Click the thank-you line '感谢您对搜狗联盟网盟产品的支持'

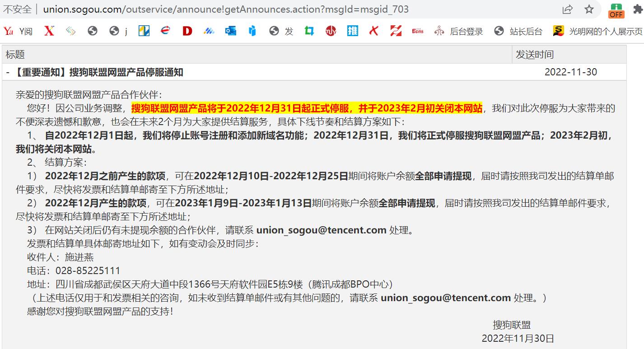[x=100, y=312]
